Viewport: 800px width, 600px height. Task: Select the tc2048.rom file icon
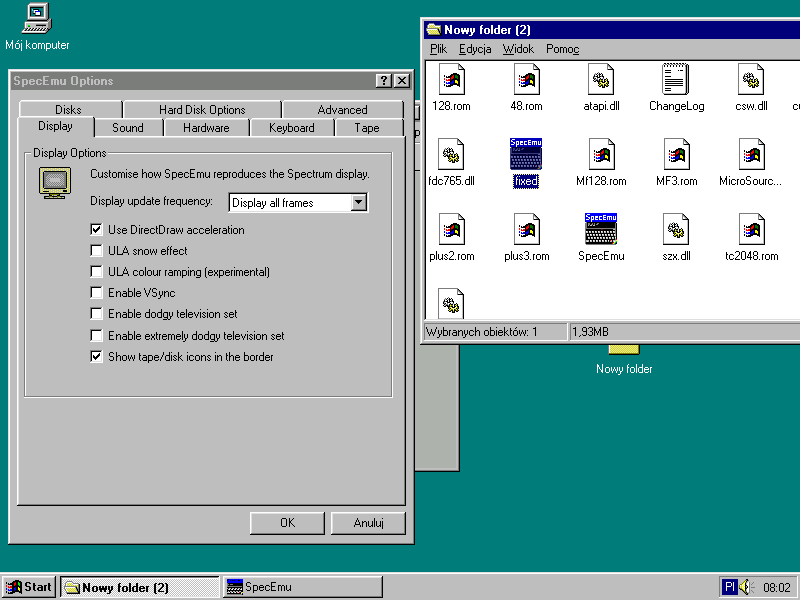pyautogui.click(x=751, y=229)
